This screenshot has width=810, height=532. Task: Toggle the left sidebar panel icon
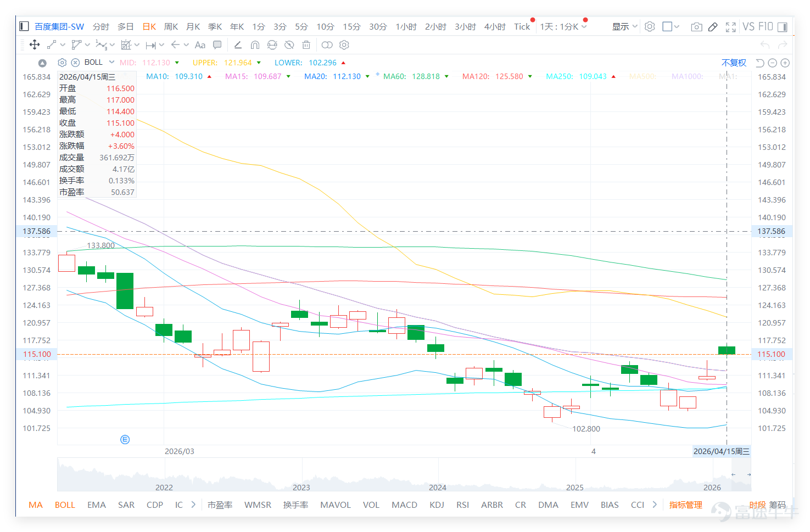click(x=24, y=26)
